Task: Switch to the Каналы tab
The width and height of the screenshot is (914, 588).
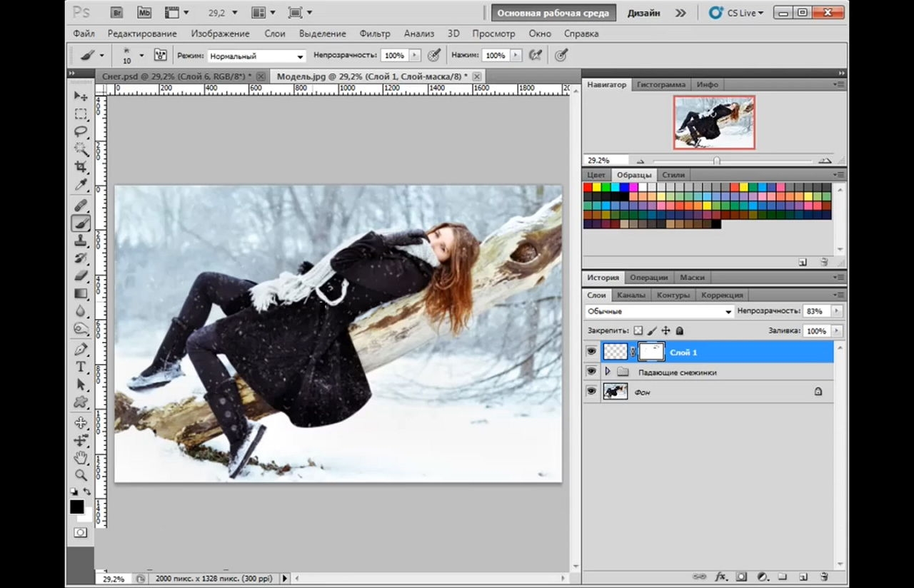Action: pos(631,295)
